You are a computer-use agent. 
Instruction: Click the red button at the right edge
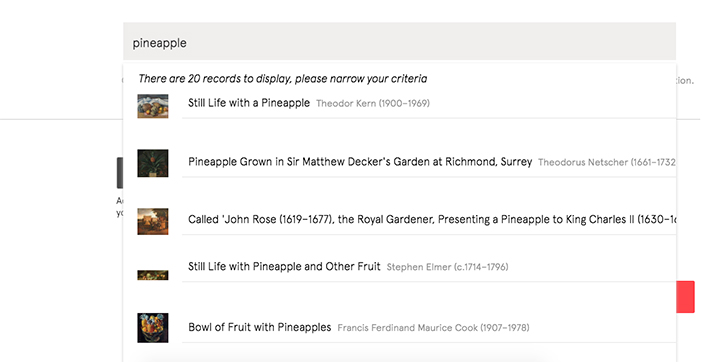pyautogui.click(x=685, y=297)
